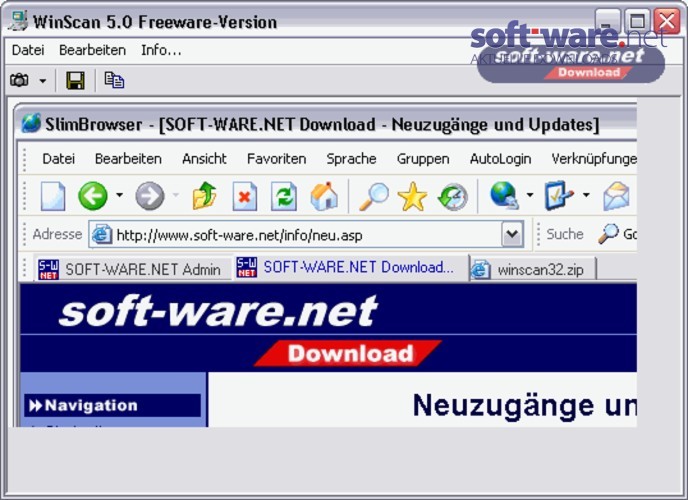Click the new blank page icon in SlimBrowser
Screen dimensions: 688x500
(x=53, y=196)
